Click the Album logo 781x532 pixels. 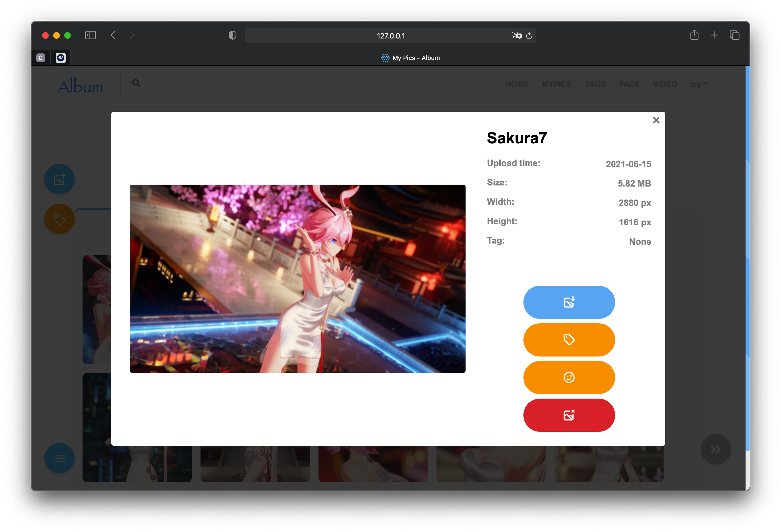coord(80,86)
